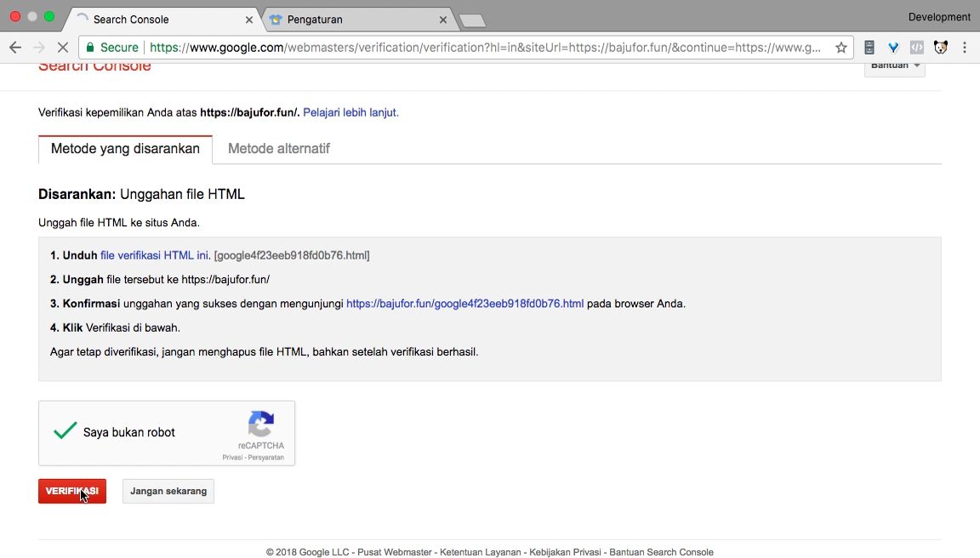Open Bantuan Search Console footer link
This screenshot has height=558, width=980.
tap(661, 552)
